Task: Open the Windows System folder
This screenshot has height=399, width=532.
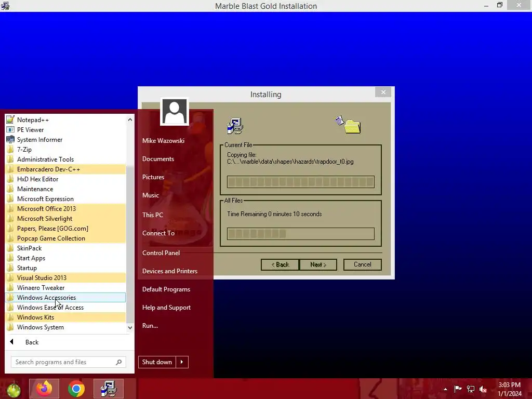Action: (x=65, y=327)
